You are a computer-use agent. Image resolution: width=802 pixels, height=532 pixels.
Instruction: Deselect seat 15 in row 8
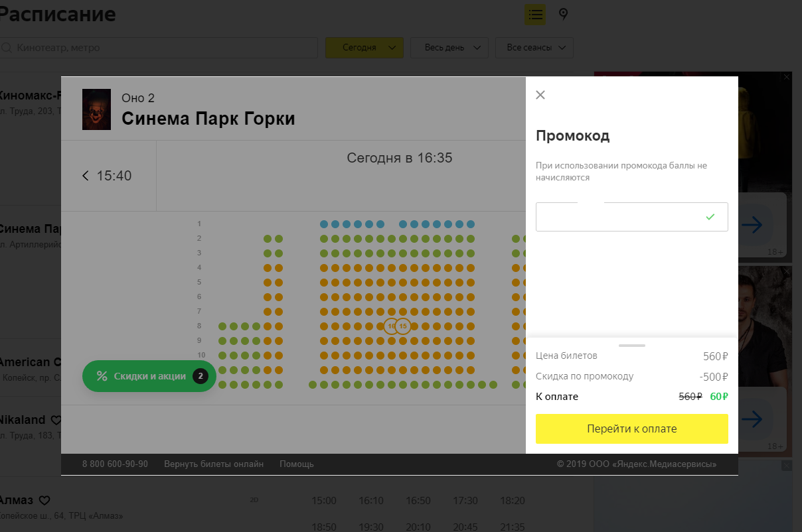pyautogui.click(x=403, y=326)
